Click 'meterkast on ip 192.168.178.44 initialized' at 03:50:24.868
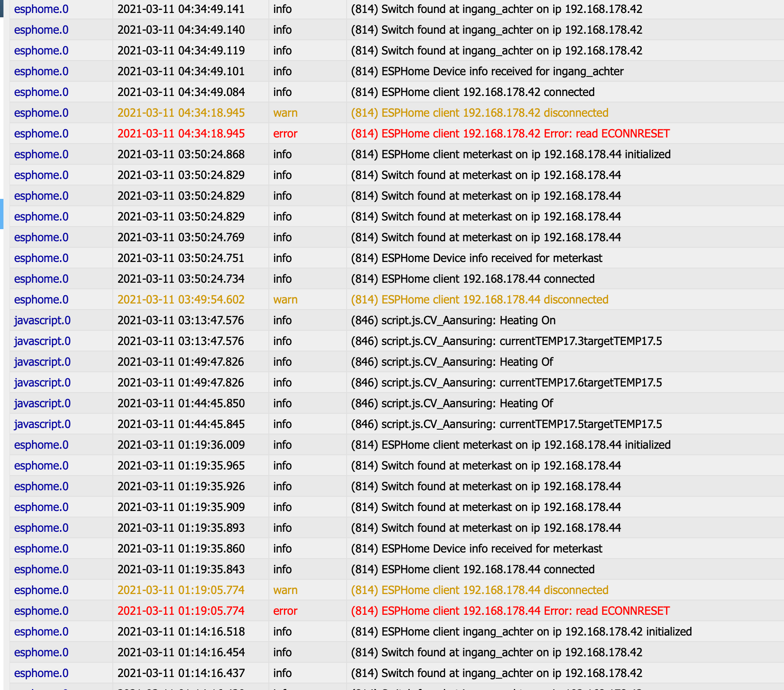 point(511,154)
